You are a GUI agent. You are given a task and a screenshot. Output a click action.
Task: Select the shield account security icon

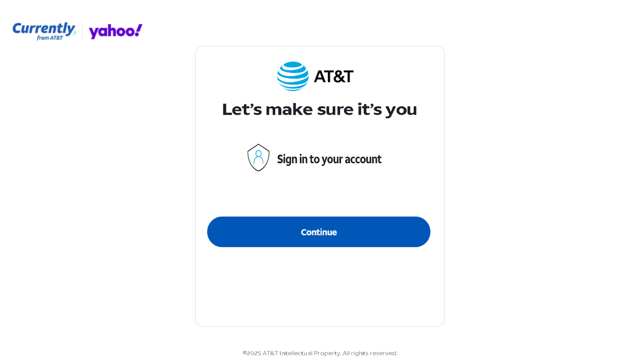pyautogui.click(x=258, y=158)
